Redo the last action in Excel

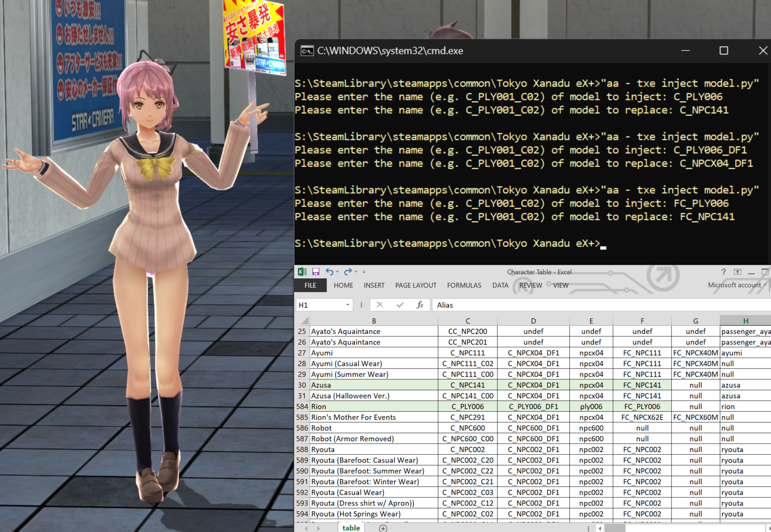point(348,271)
